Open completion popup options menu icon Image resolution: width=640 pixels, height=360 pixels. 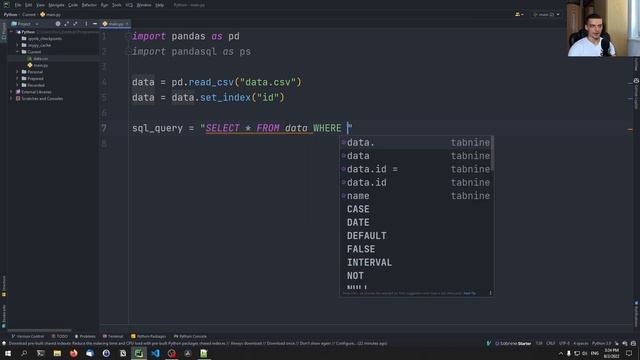coord(490,293)
